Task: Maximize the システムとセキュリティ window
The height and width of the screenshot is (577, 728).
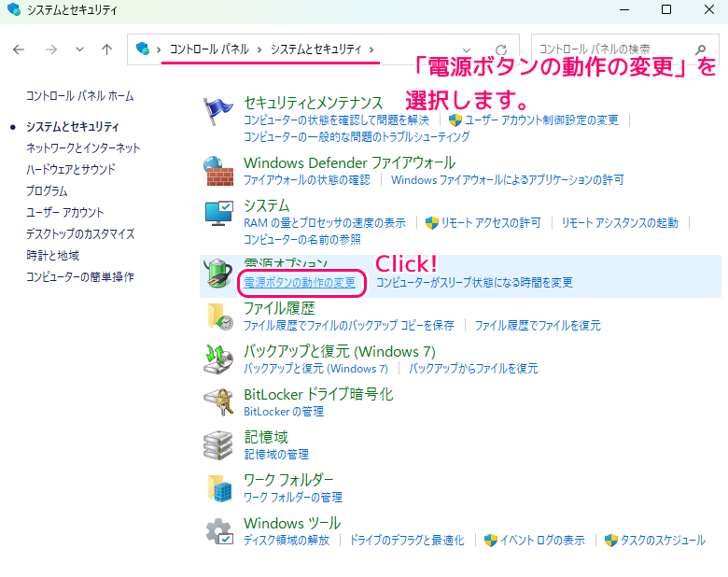Action: pyautogui.click(x=666, y=9)
